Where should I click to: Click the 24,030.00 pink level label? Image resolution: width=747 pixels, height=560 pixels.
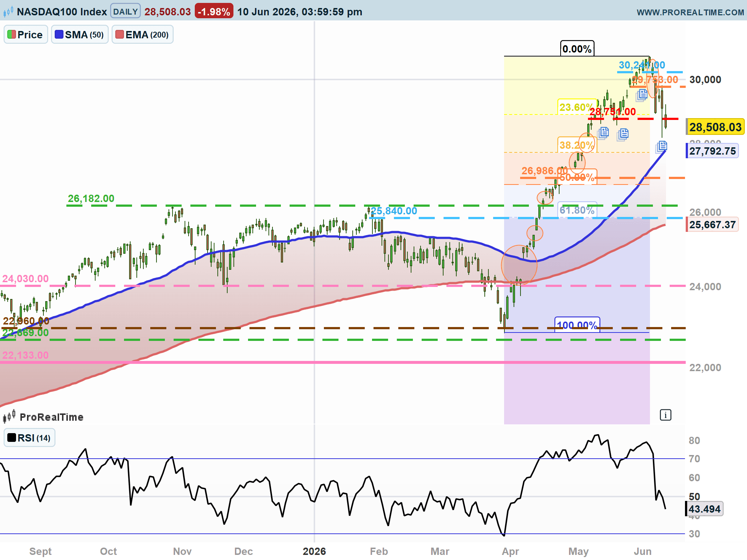26,279
